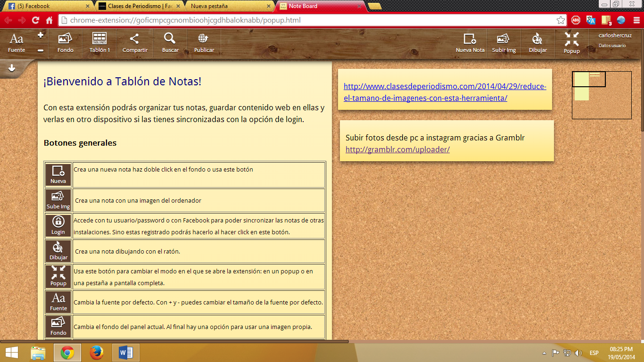Collapse the toolbar with the down arrow
Screen dimensions: 644x362
click(x=12, y=68)
